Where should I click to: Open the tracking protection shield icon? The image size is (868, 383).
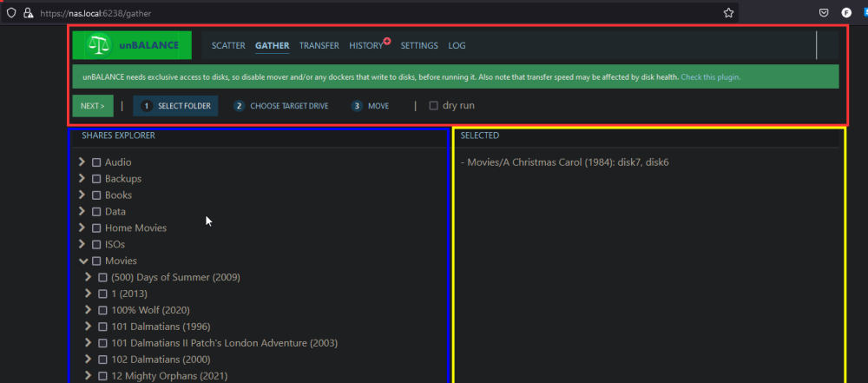pyautogui.click(x=11, y=13)
